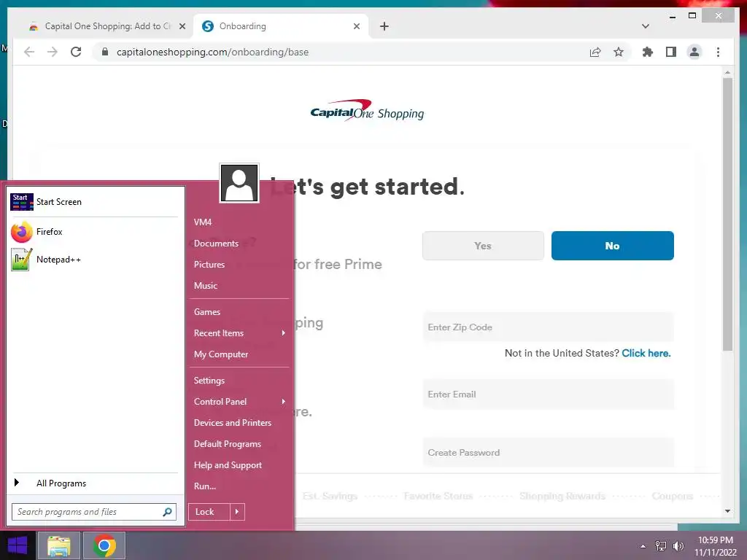
Task: Open the Chrome profile avatar
Action: pyautogui.click(x=694, y=52)
